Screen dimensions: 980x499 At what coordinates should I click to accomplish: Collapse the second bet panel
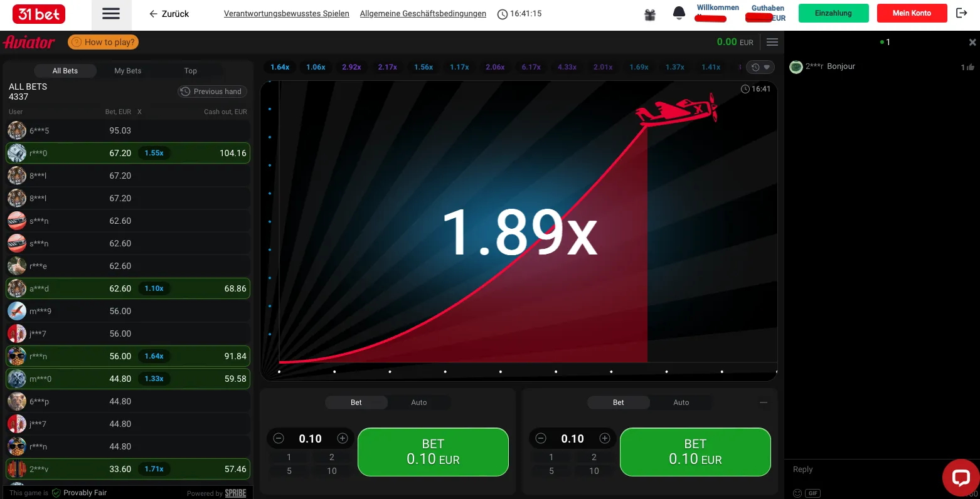tap(764, 402)
